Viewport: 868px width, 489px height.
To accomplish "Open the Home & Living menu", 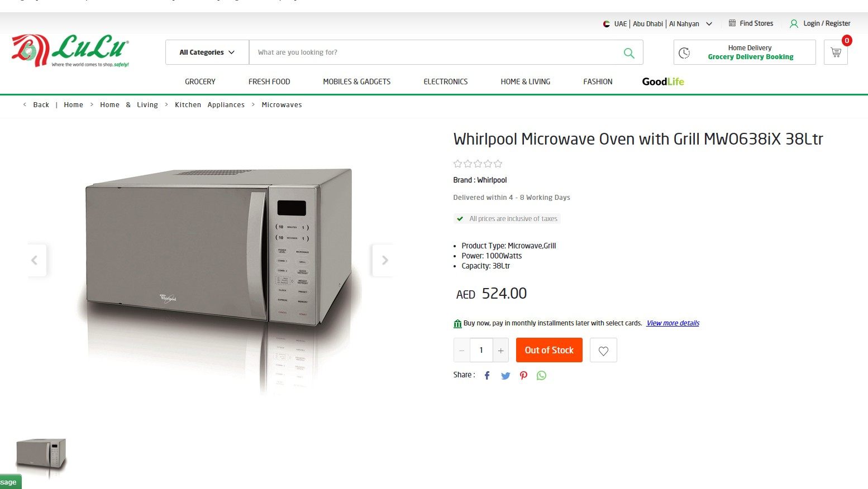I will click(526, 81).
